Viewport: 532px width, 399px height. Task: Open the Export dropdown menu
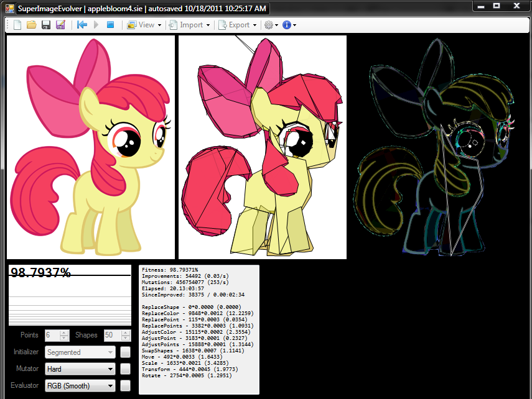tap(238, 25)
